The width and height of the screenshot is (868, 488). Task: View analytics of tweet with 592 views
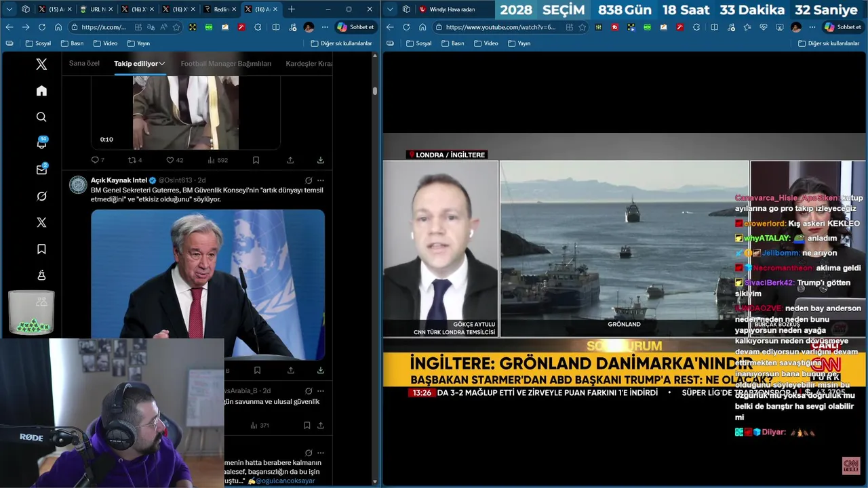click(218, 160)
